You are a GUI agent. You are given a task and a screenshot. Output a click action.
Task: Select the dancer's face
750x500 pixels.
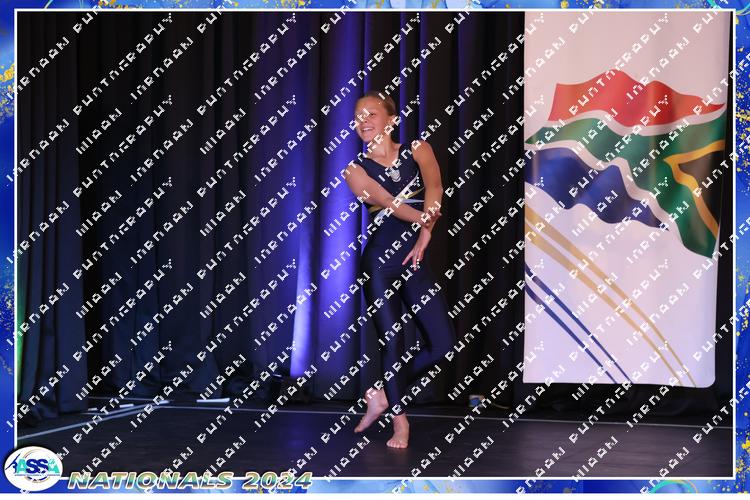370,121
